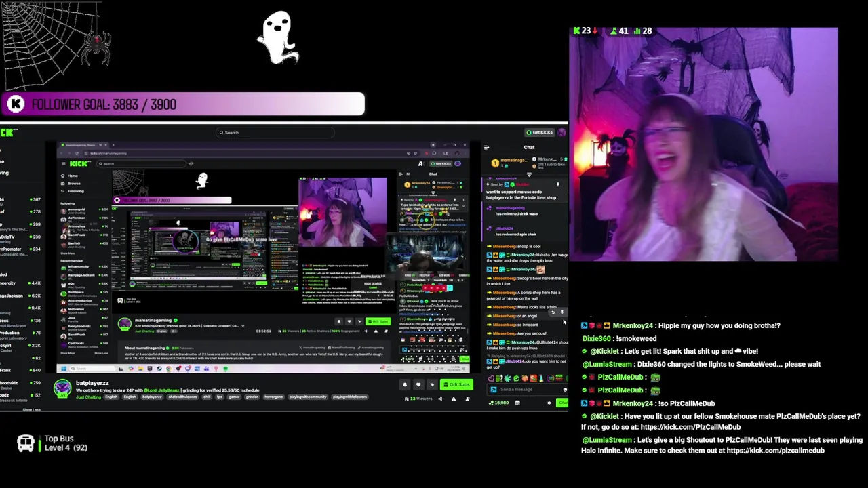Click the reply icon on hovered chat message

[x=553, y=312]
